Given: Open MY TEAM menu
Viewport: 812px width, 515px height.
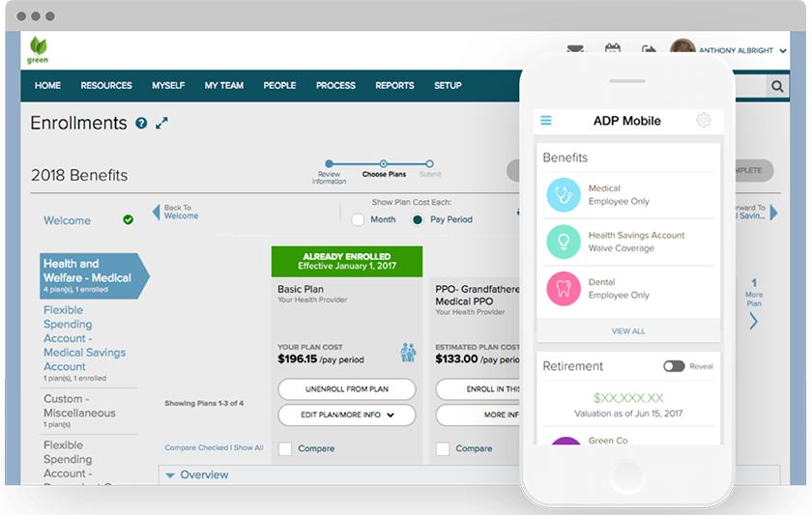Looking at the screenshot, I should pyautogui.click(x=223, y=85).
